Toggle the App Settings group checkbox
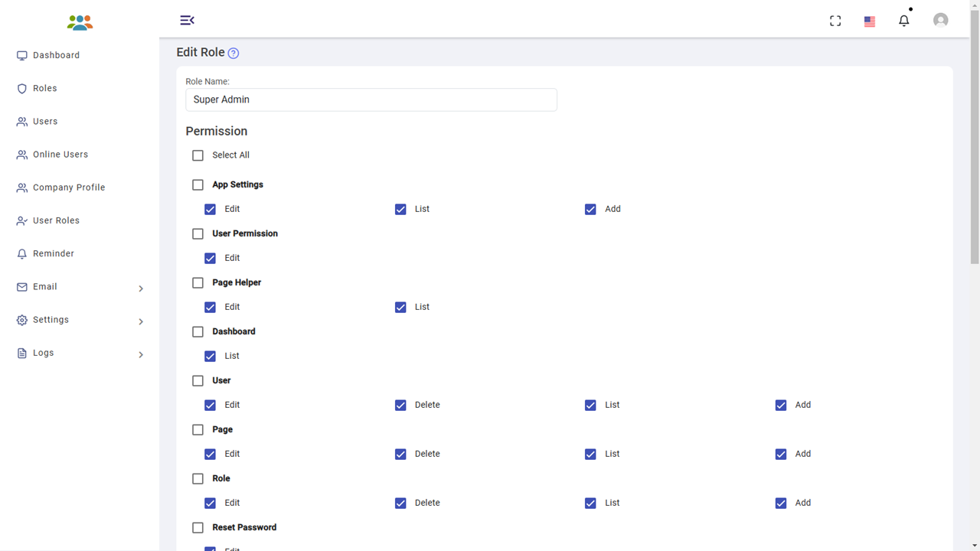980x551 pixels. click(x=198, y=184)
